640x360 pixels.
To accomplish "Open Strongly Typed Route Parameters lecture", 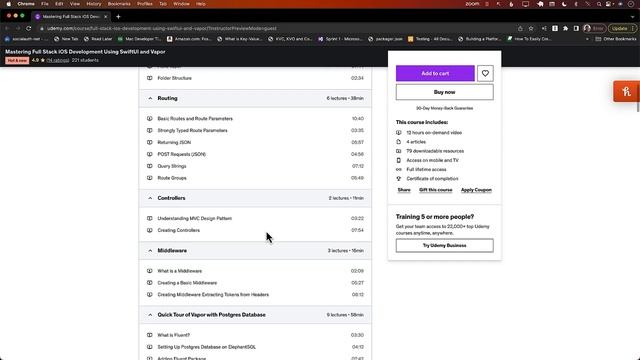I will point(192,131).
